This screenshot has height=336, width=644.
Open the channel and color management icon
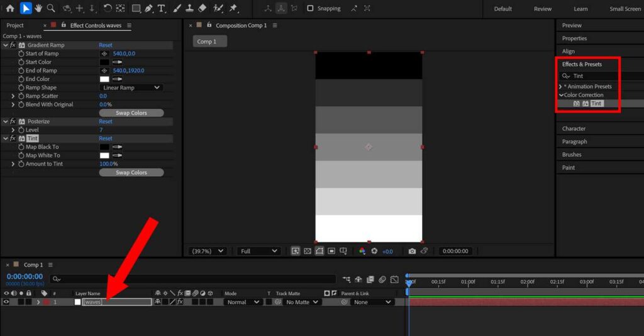[x=362, y=251]
